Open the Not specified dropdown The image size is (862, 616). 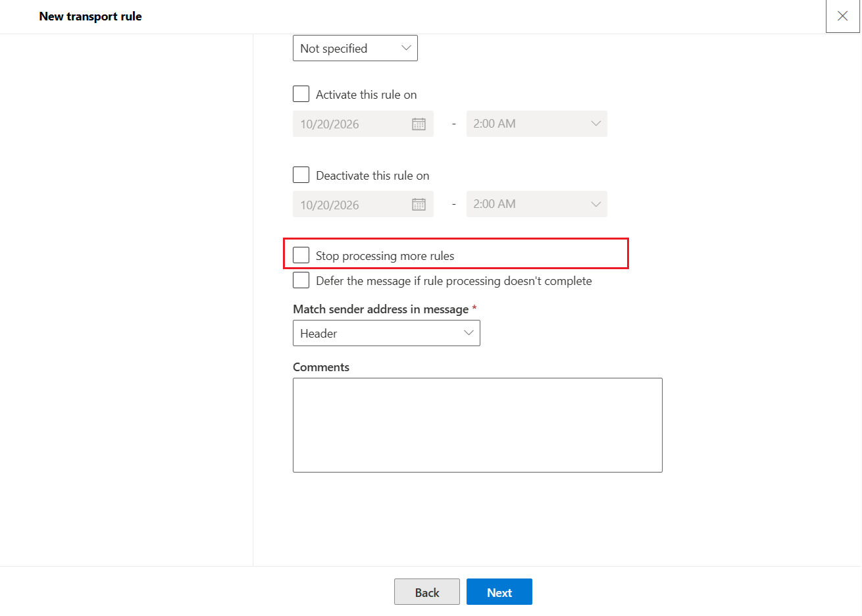(355, 48)
